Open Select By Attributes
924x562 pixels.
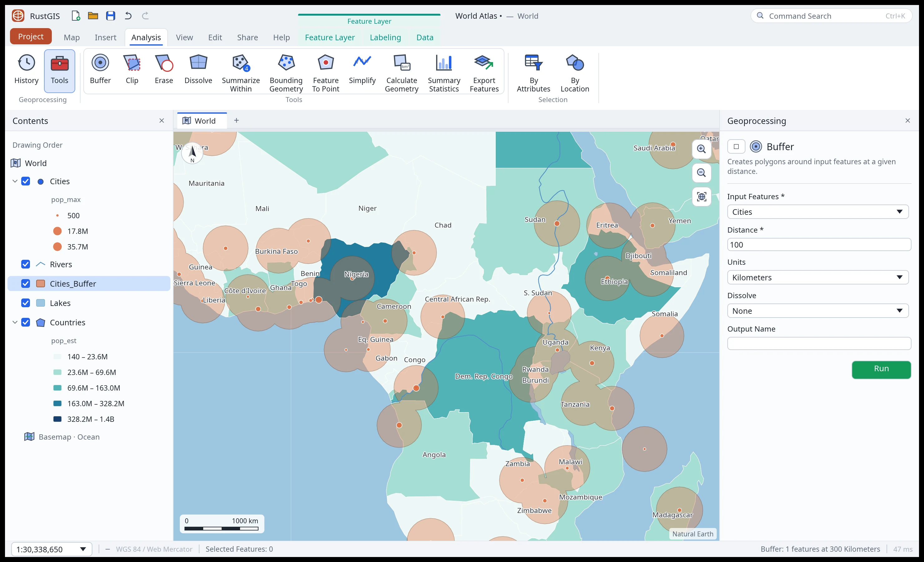533,72
